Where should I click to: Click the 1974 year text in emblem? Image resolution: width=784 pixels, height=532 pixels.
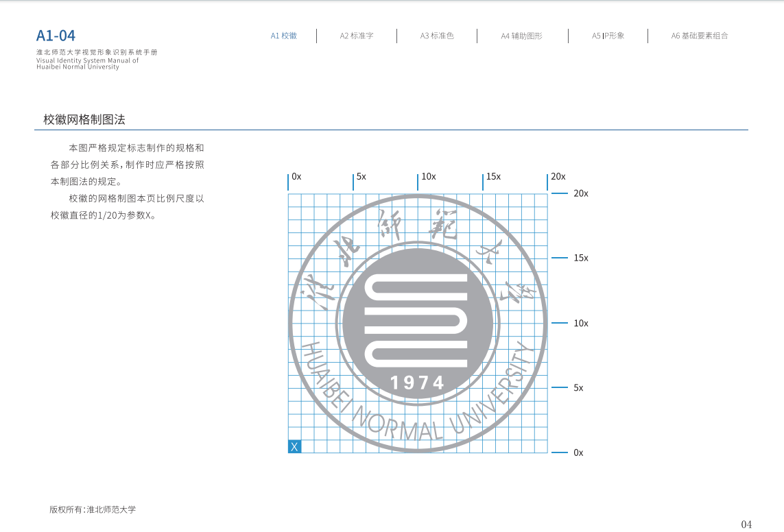click(x=418, y=383)
